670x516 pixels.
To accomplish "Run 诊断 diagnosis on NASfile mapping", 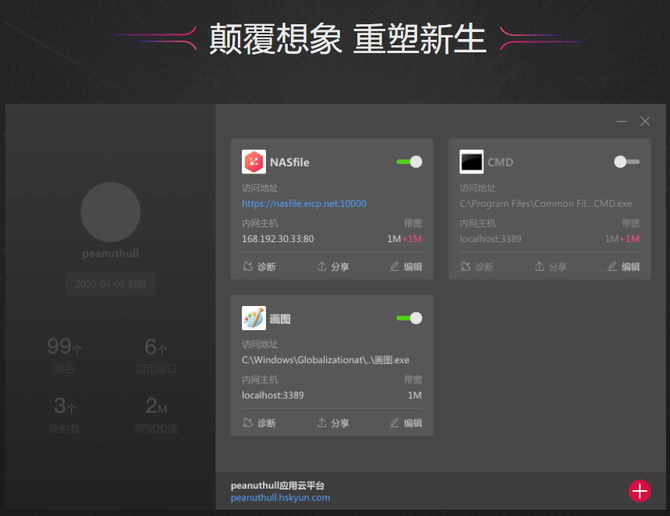I will [259, 267].
